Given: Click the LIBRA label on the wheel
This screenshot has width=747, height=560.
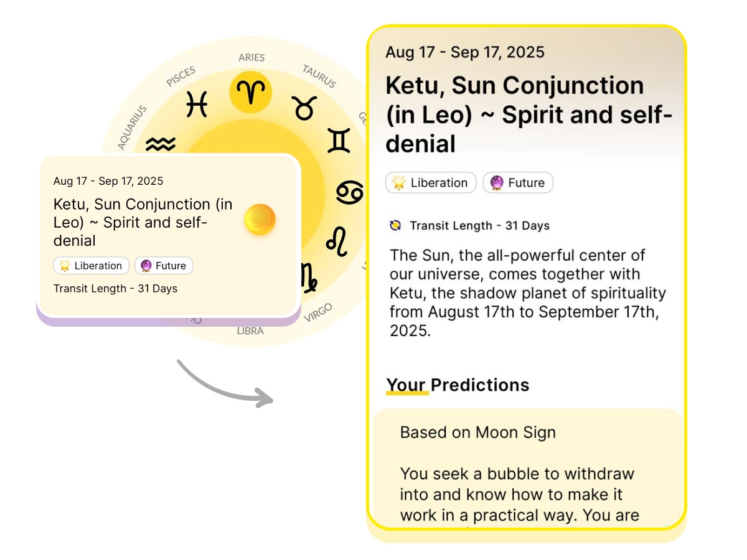Looking at the screenshot, I should click(250, 331).
